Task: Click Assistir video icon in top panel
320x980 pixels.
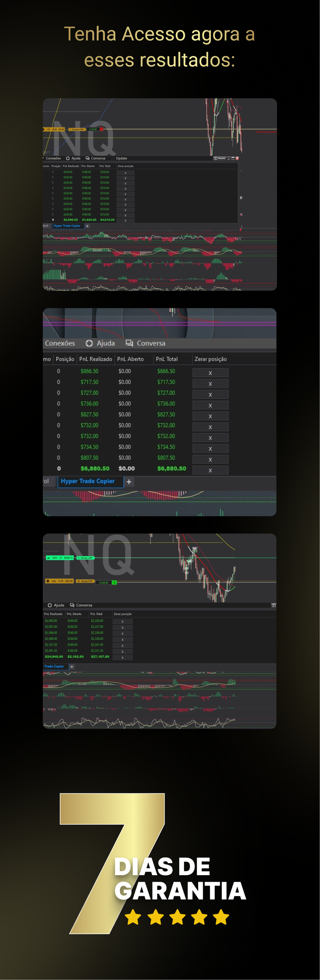Action: point(220,158)
